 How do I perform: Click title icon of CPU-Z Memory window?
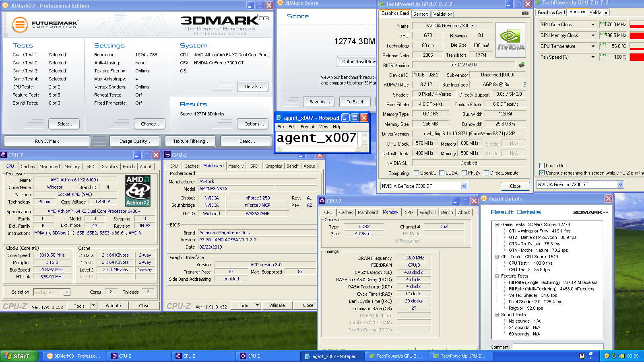tap(322, 201)
